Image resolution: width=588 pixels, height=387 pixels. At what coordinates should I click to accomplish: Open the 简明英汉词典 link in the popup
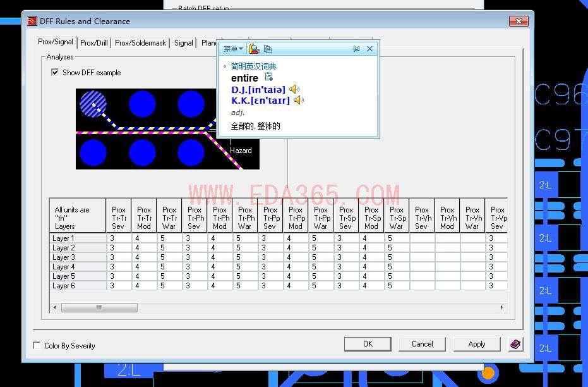pos(253,66)
